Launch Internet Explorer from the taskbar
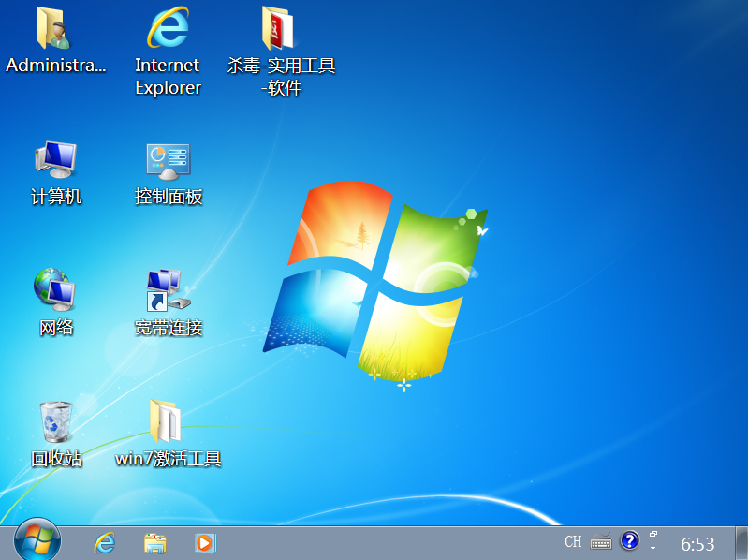The height and width of the screenshot is (560, 748). (x=105, y=542)
